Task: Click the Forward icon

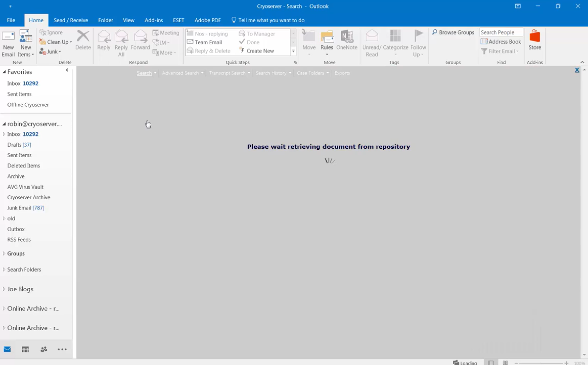Action: [140, 40]
